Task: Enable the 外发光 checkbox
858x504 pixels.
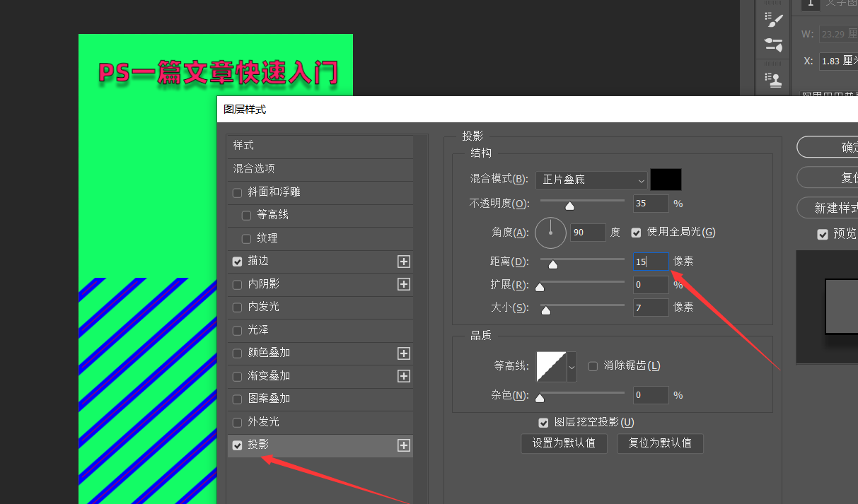Action: [238, 423]
